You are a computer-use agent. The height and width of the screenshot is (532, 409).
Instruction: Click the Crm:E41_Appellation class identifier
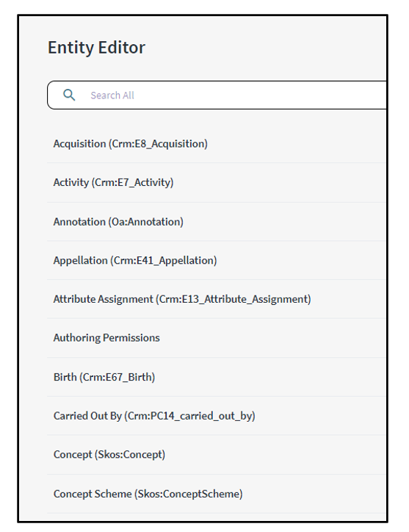click(x=164, y=261)
